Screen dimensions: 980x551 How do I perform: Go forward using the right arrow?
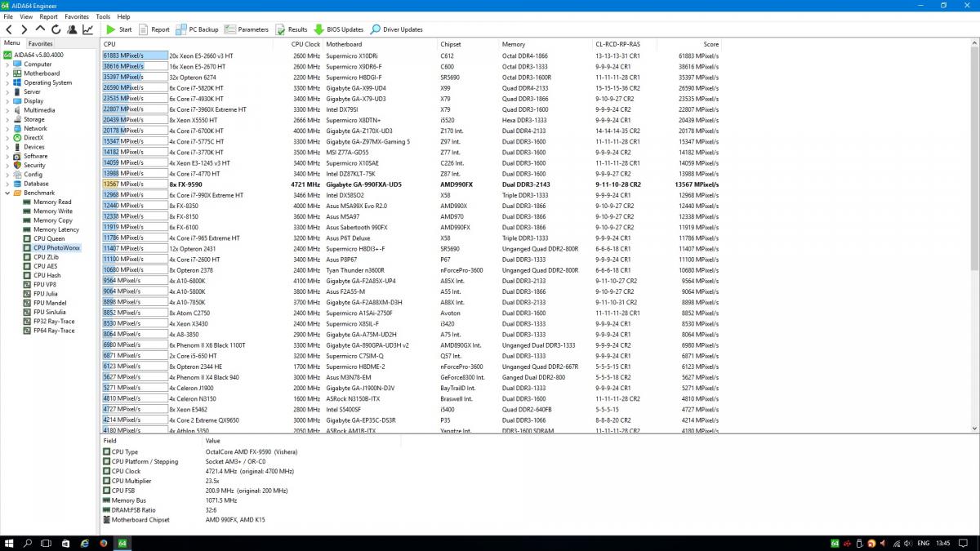pos(24,29)
